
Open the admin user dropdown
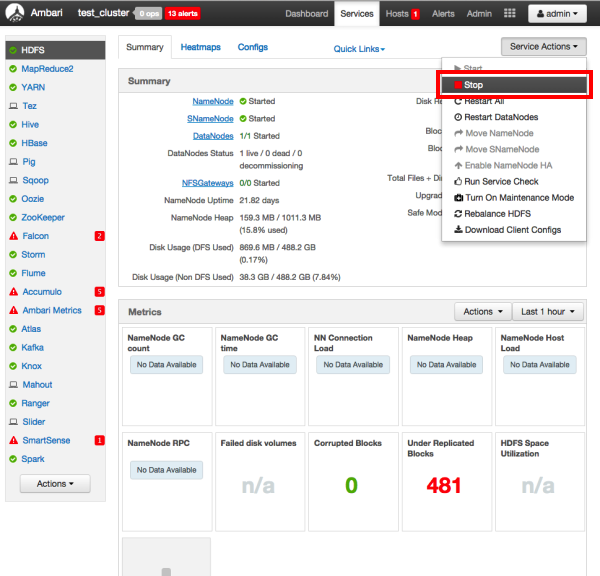point(557,14)
